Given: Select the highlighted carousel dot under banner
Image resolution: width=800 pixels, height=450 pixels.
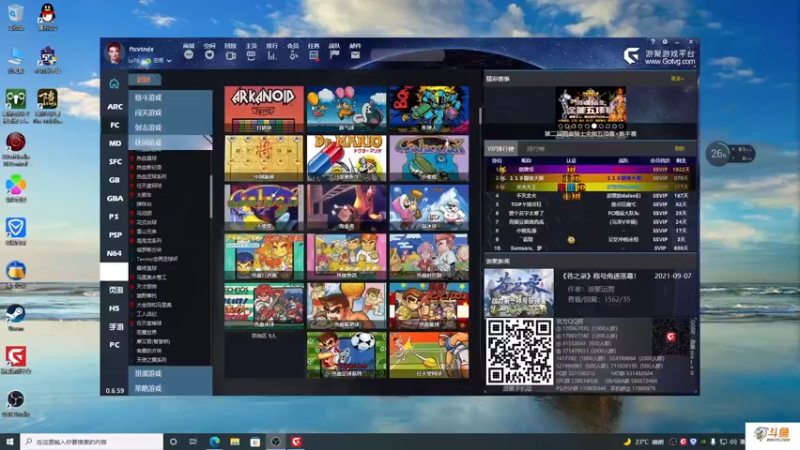Looking at the screenshot, I should pos(594,126).
